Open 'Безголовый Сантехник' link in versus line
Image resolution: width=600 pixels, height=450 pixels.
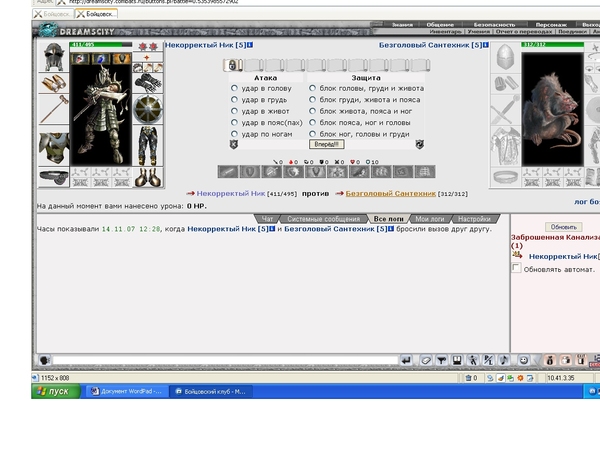click(x=390, y=194)
